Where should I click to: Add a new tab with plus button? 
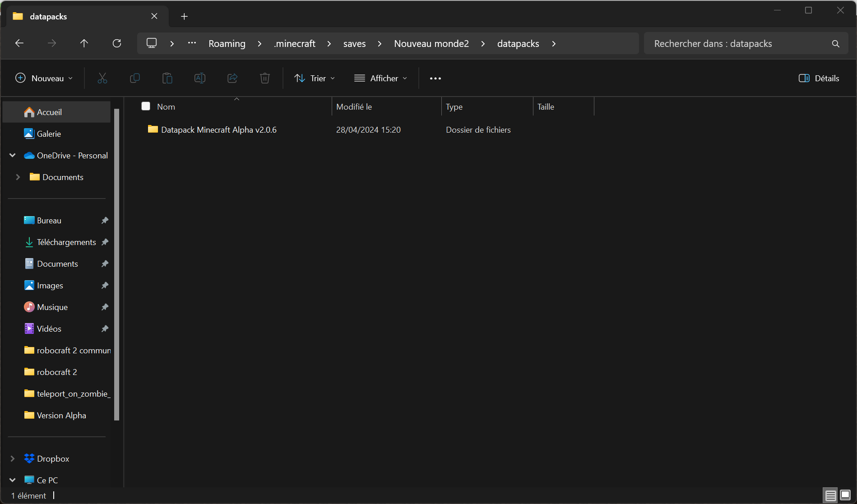184,16
